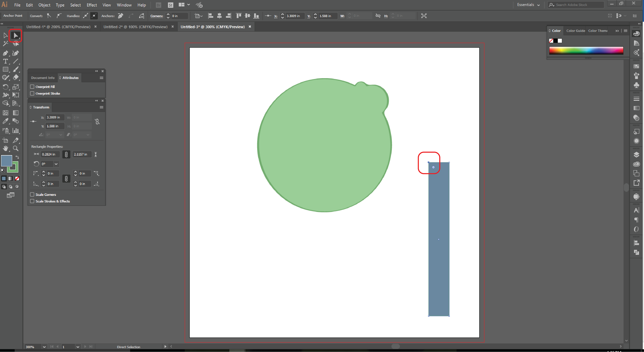
Task: Open Attributes panel options menu
Action: click(101, 78)
